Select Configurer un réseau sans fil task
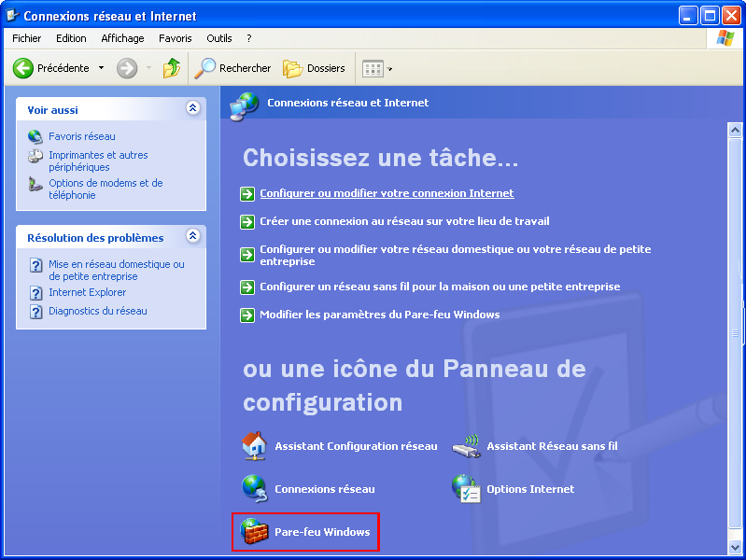The width and height of the screenshot is (746, 560). click(440, 287)
